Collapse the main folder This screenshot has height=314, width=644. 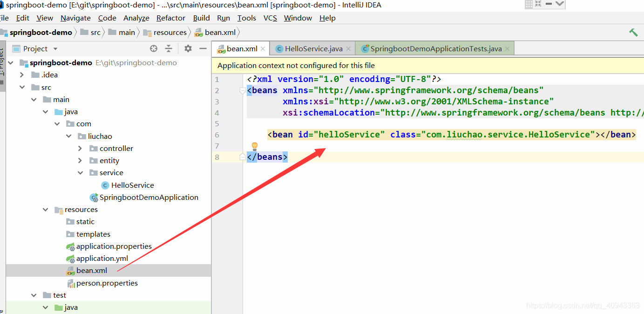pyautogui.click(x=34, y=99)
